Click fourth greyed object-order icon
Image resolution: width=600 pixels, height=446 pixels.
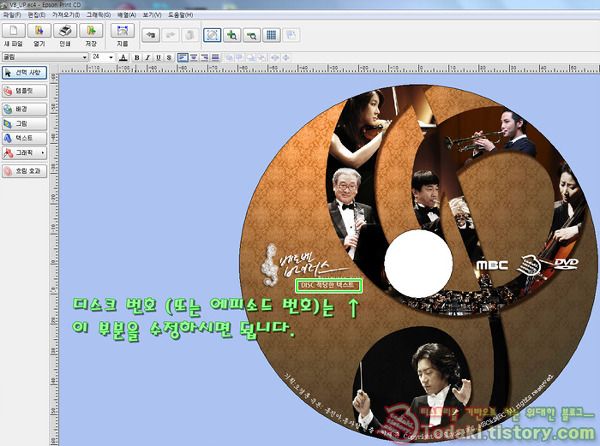coord(261,58)
